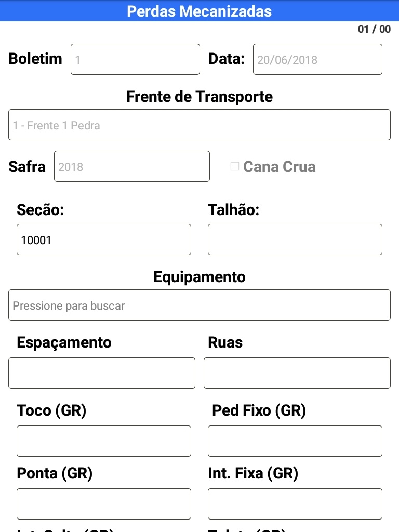Click the Cana Crua label text
Image resolution: width=399 pixels, height=532 pixels.
coord(279,167)
